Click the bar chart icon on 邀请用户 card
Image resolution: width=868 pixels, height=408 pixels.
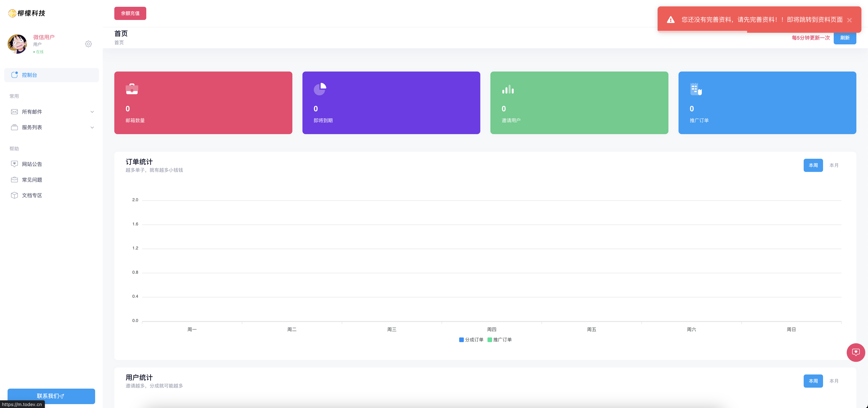point(508,89)
